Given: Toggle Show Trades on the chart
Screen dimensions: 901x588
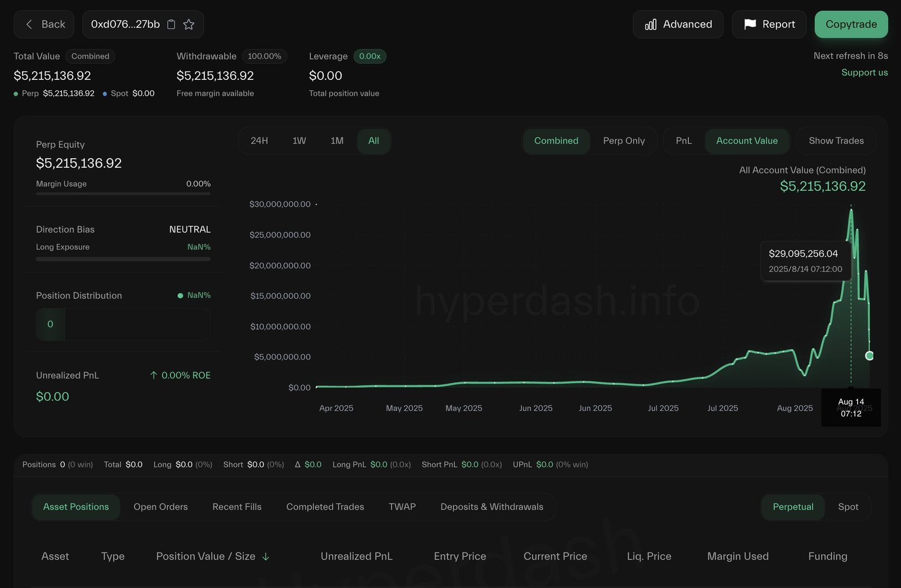Looking at the screenshot, I should click(x=836, y=141).
